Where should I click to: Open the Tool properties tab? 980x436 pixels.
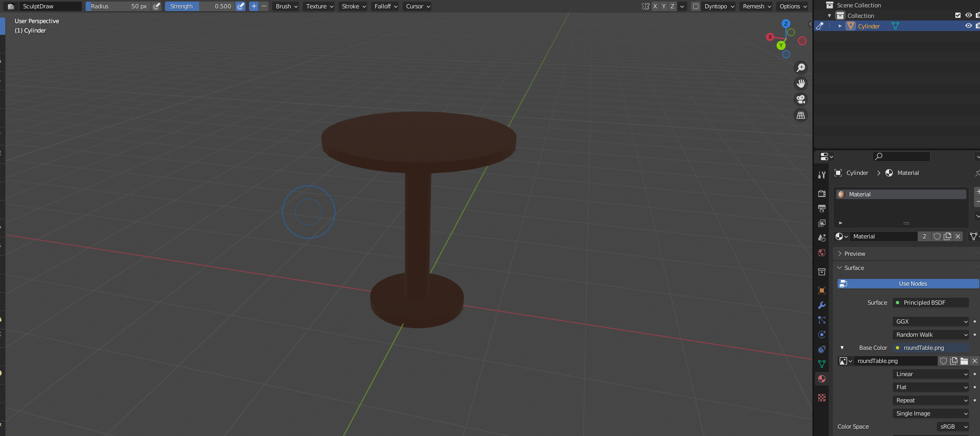pos(822,175)
